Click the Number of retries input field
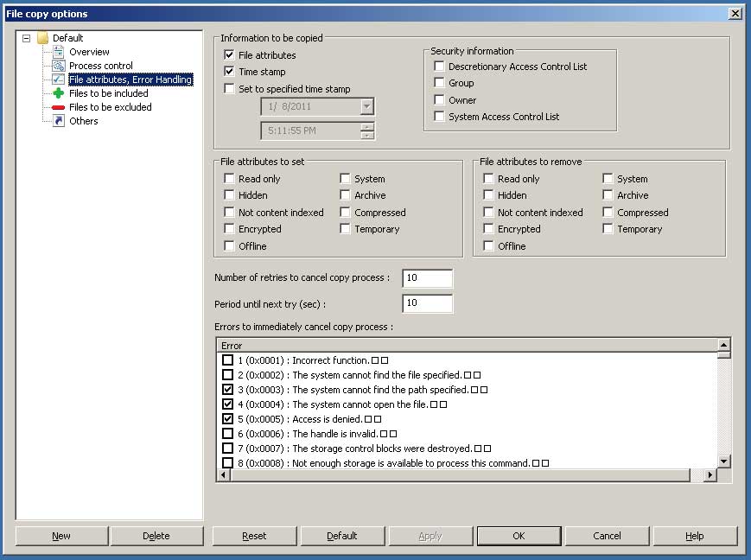 (x=427, y=278)
